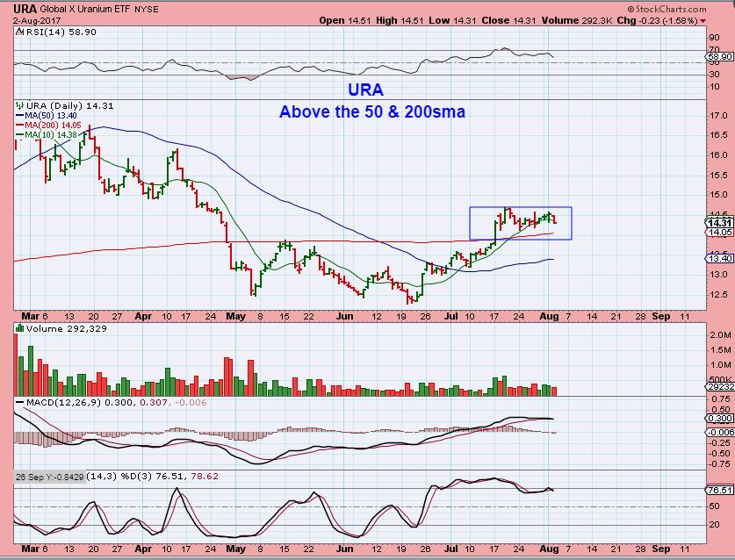Click the 29232 volume value tag
This screenshot has height=560, width=735.
tap(720, 387)
